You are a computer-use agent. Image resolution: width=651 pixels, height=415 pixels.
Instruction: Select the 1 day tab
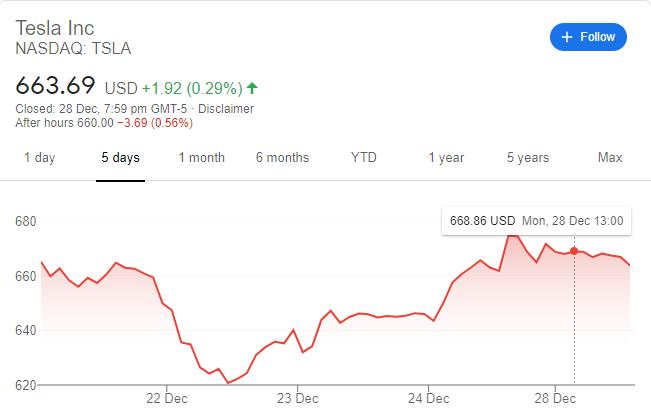[39, 158]
